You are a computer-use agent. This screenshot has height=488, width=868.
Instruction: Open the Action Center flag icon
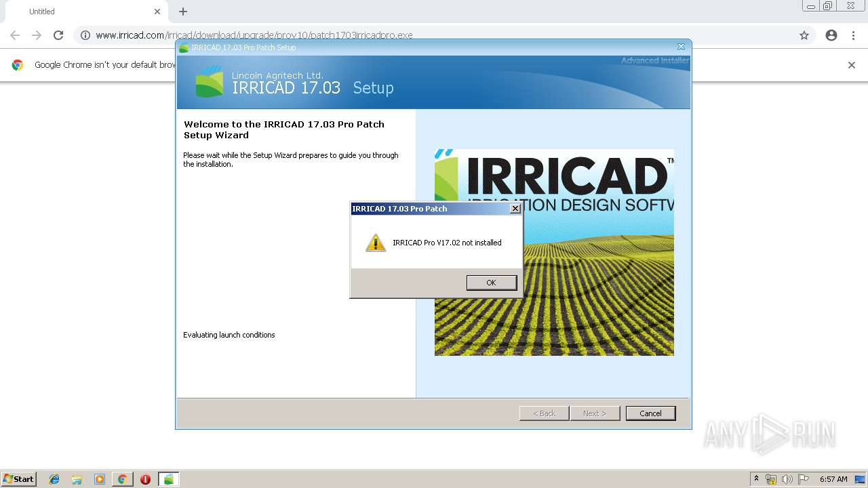pos(804,479)
